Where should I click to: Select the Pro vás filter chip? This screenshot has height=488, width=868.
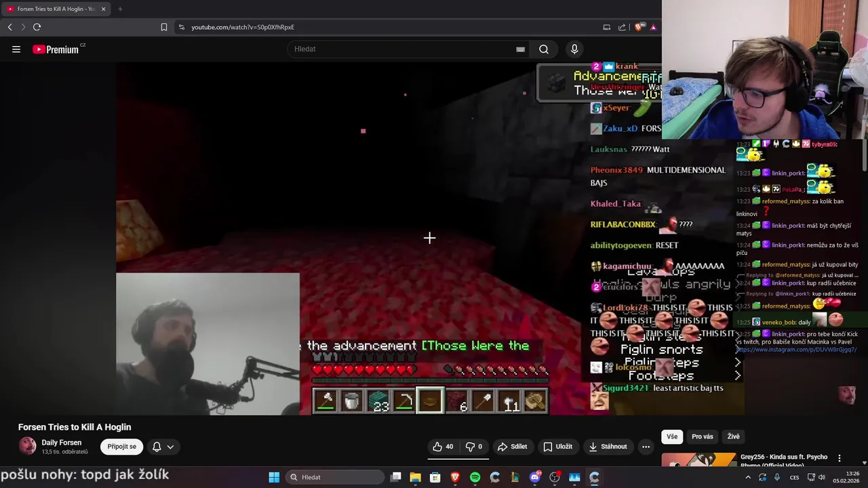(x=703, y=436)
